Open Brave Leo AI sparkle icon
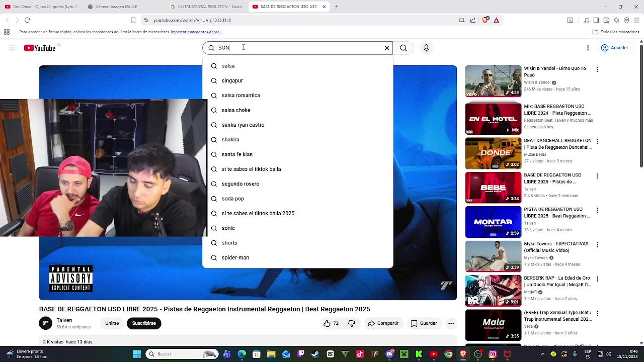This screenshot has height=362, width=644. click(x=616, y=20)
